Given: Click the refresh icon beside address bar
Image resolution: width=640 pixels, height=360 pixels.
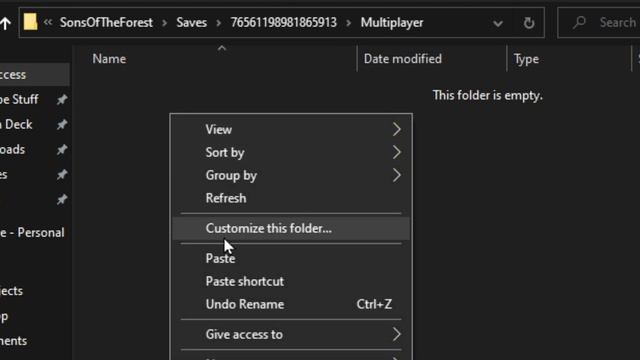Looking at the screenshot, I should [x=529, y=23].
